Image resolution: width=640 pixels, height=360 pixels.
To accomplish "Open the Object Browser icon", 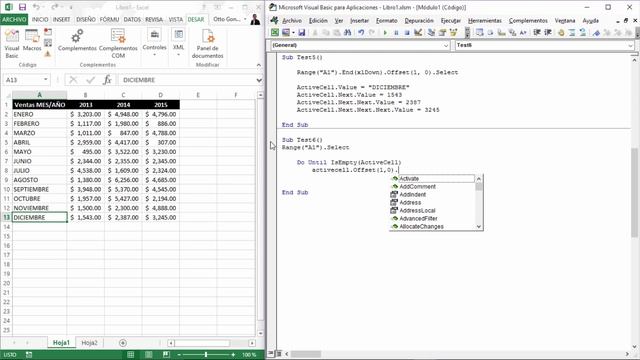I will [453, 33].
